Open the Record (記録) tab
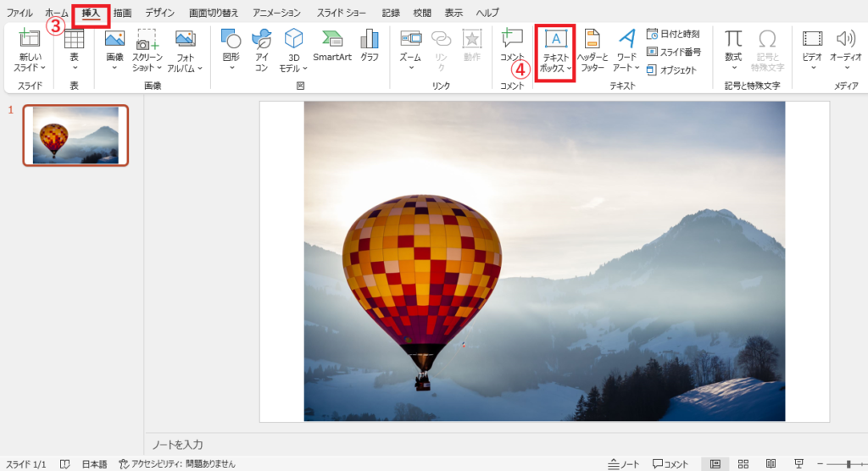 coord(391,13)
